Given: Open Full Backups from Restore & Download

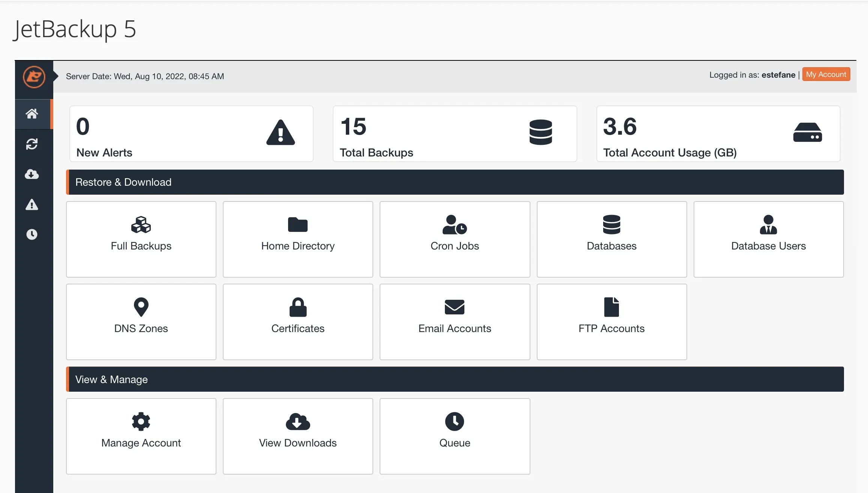Looking at the screenshot, I should coord(141,239).
